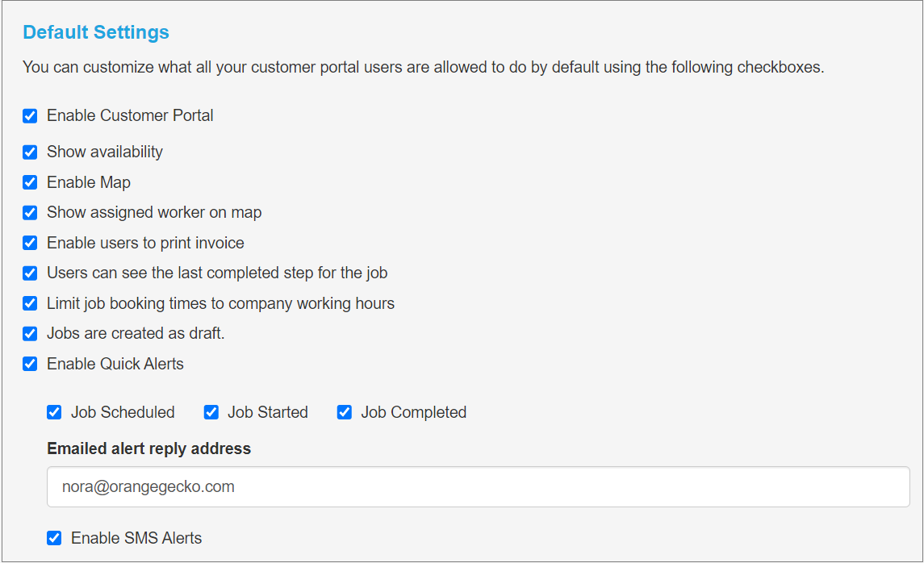Screen dimensions: 924x563
Task: Toggle Enable SMS Alerts checkbox
Action: click(54, 538)
